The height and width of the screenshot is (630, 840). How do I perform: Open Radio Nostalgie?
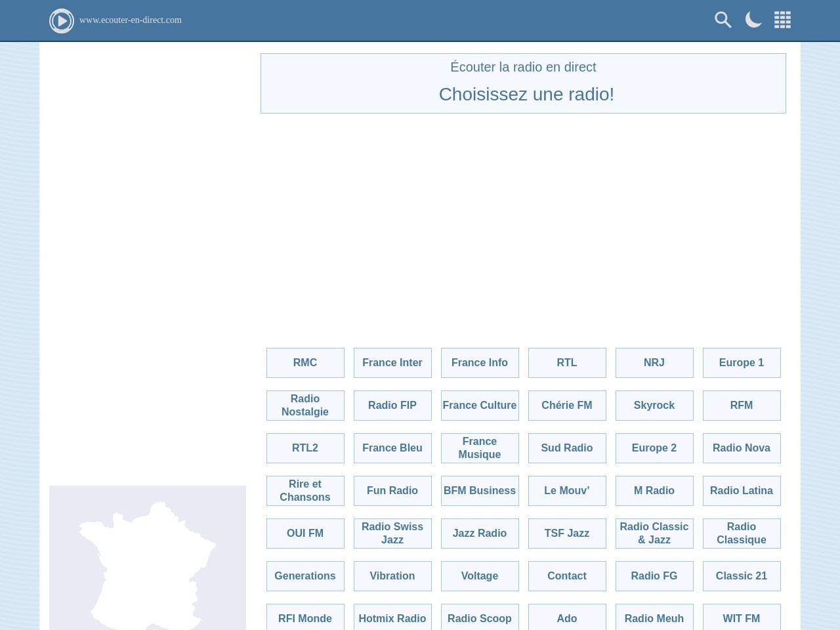305,406
